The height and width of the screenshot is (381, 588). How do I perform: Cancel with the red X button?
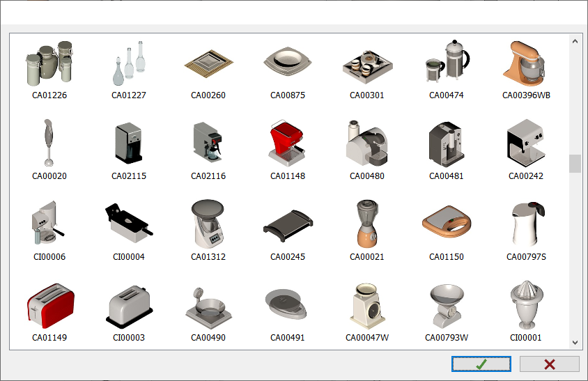click(550, 364)
